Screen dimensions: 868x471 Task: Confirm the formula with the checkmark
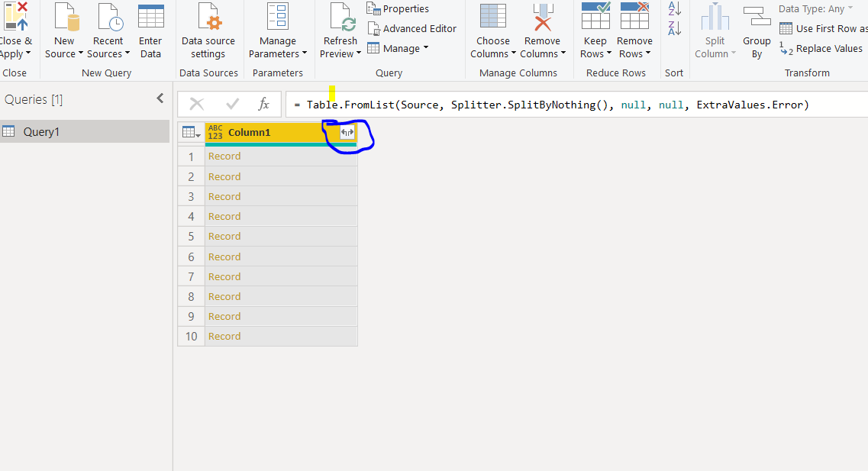pos(233,104)
